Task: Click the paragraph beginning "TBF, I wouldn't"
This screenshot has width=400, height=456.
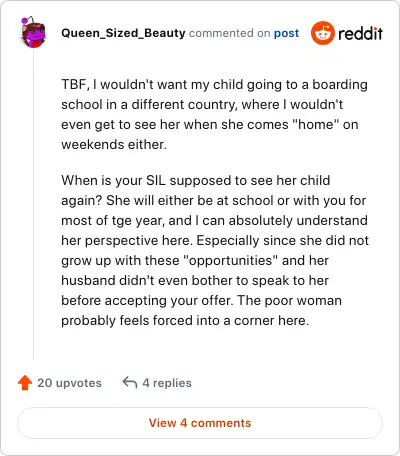Action: (x=214, y=114)
